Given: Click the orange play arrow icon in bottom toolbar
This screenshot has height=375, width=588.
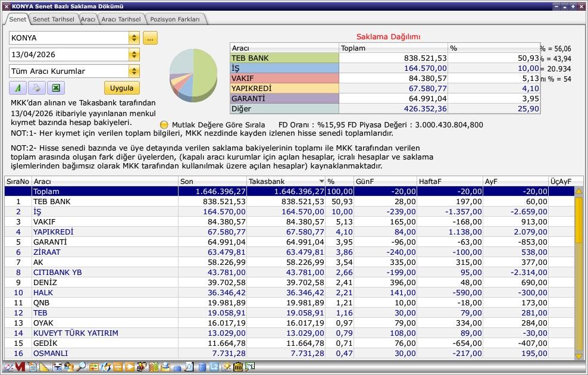Looking at the screenshot, I should tap(129, 367).
